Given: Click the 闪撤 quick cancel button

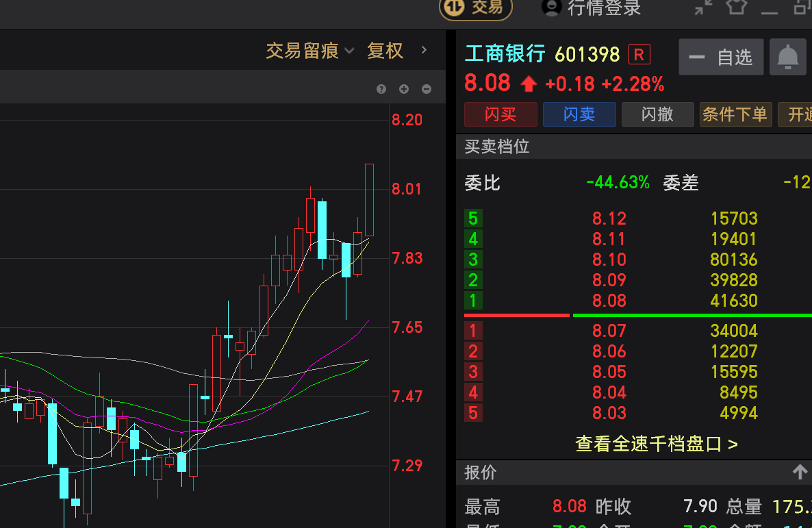Looking at the screenshot, I should 657,114.
